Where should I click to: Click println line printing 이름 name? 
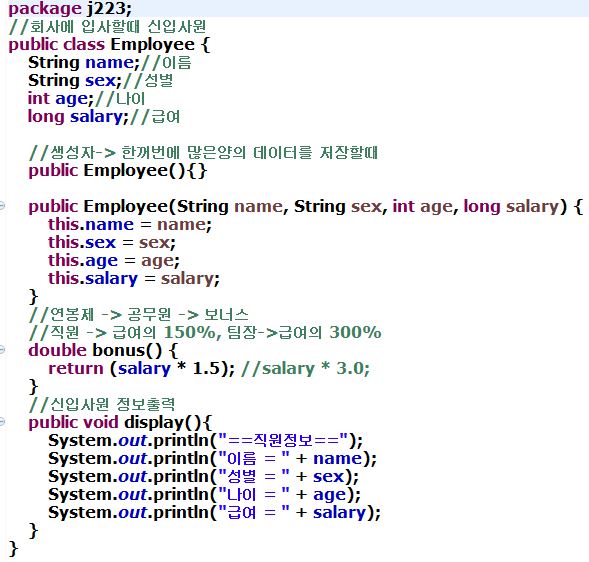pos(212,459)
